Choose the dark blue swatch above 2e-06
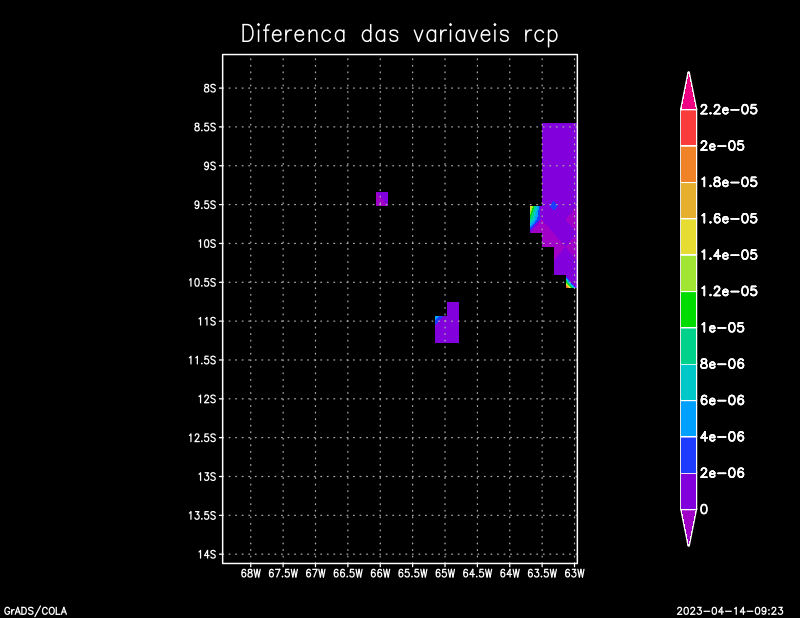Viewport: 800px width, 618px height. point(688,454)
